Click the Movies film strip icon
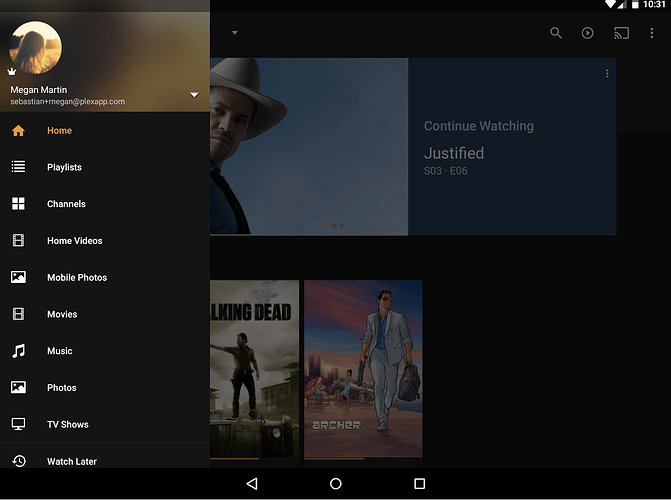 point(18,314)
